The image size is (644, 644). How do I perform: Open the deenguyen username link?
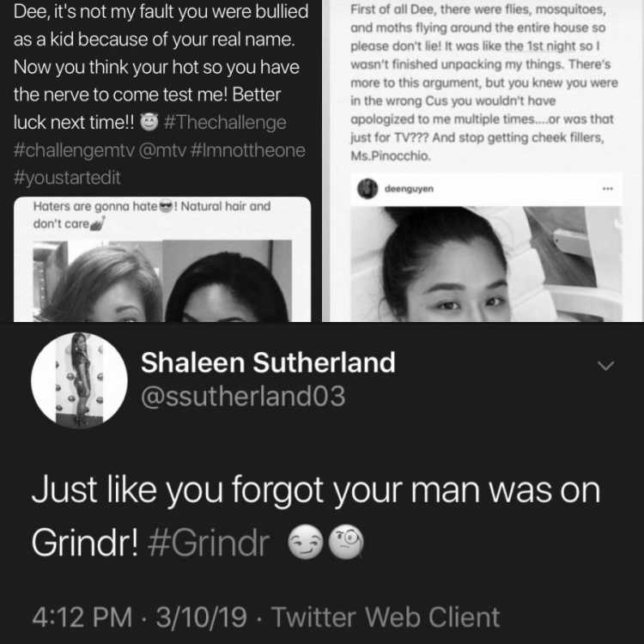pos(409,189)
